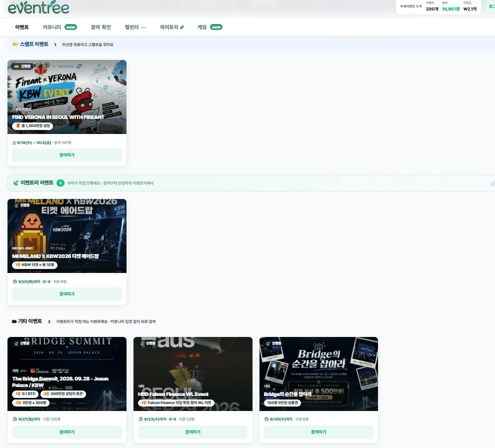The height and width of the screenshot is (448, 495).
Task: Click the 진행중 badge on Bridge의 순간 card
Action: tap(274, 343)
